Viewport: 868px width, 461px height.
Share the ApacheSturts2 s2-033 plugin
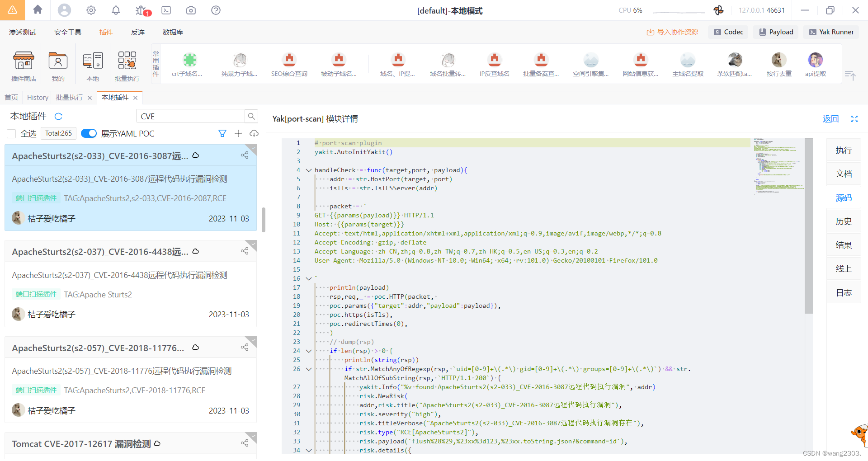click(x=245, y=155)
